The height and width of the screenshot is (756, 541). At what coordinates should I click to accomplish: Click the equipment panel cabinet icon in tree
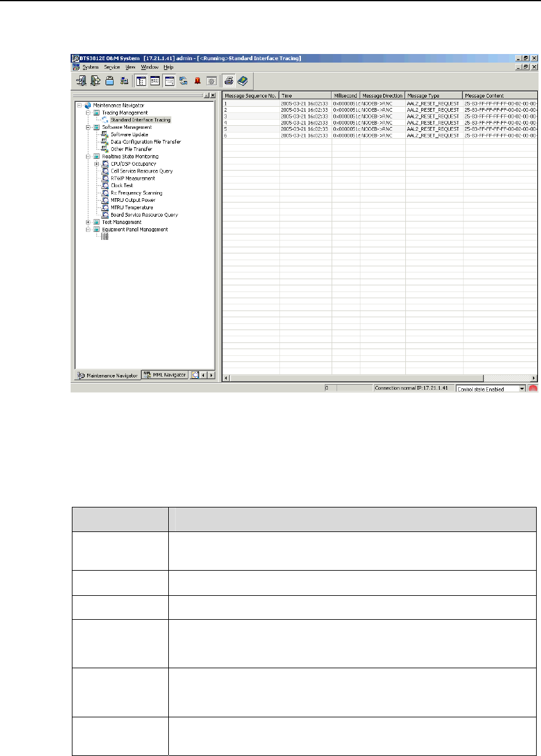(x=104, y=237)
